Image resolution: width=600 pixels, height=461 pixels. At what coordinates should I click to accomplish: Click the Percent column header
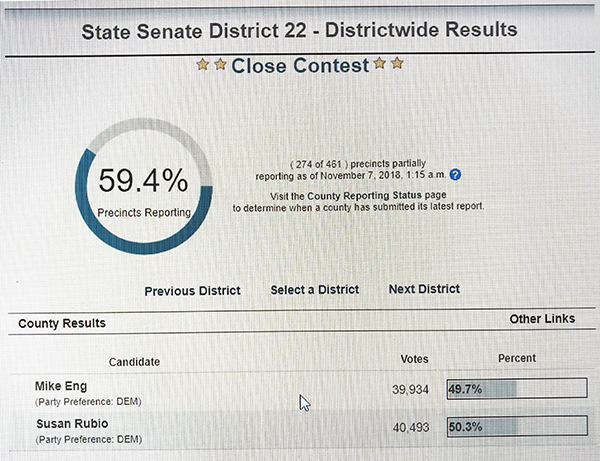tap(517, 358)
